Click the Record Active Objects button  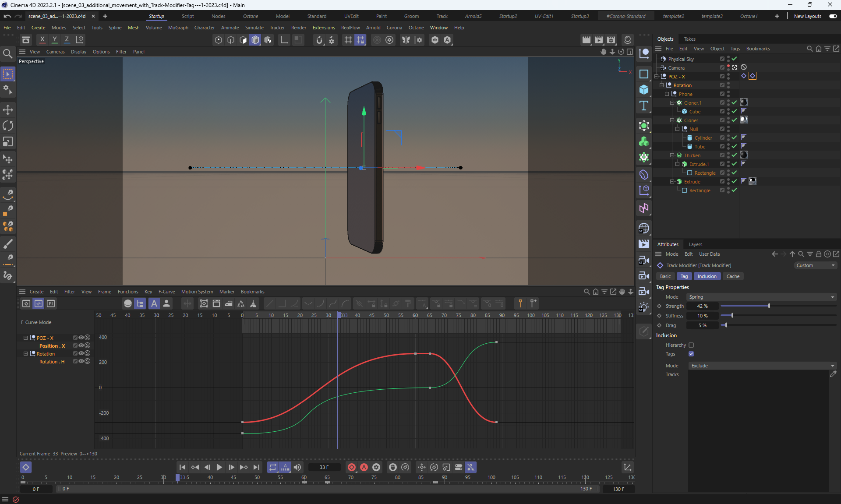(352, 467)
